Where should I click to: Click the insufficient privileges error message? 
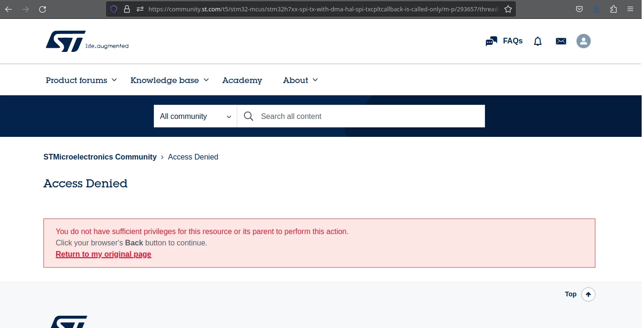pyautogui.click(x=202, y=231)
